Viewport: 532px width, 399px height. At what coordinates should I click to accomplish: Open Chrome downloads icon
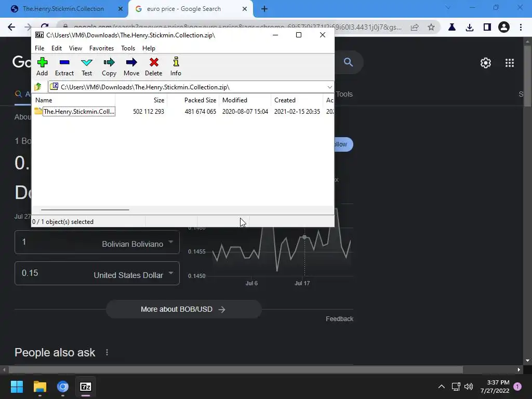coord(470,27)
